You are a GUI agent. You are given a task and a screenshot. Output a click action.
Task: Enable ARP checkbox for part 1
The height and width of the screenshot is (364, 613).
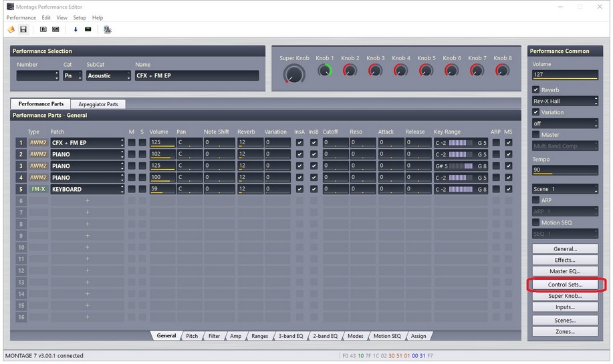click(x=496, y=142)
